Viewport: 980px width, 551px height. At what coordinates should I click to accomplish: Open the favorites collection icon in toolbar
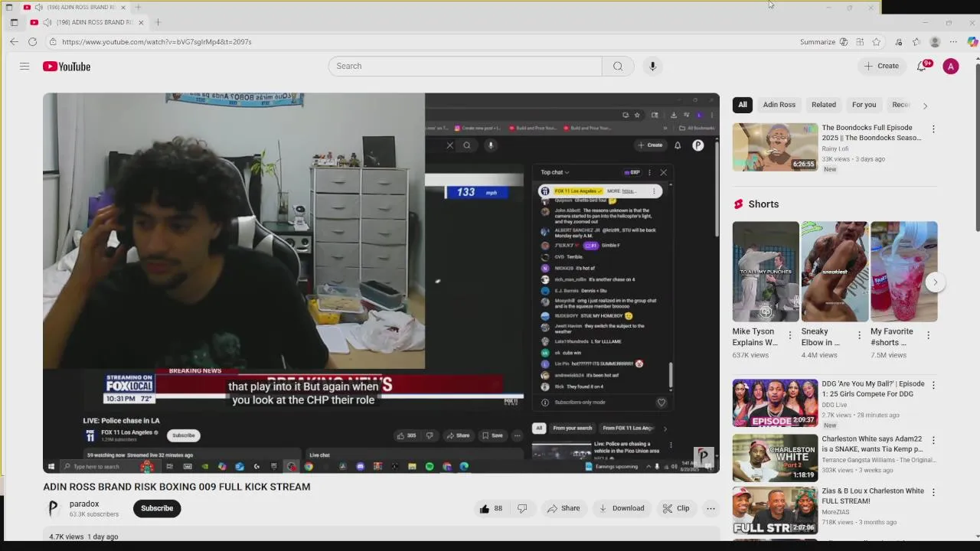(x=916, y=41)
